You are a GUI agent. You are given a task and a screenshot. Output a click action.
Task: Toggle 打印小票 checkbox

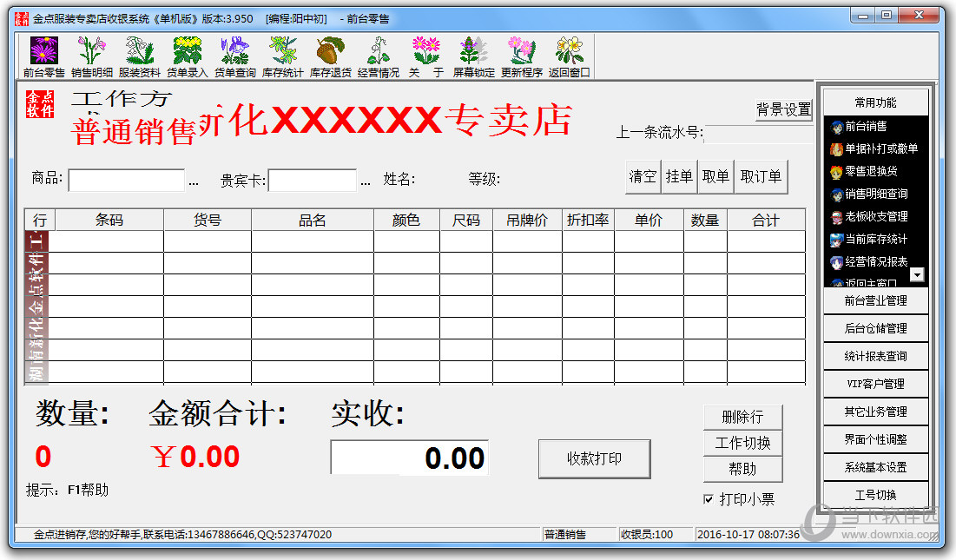tap(709, 500)
